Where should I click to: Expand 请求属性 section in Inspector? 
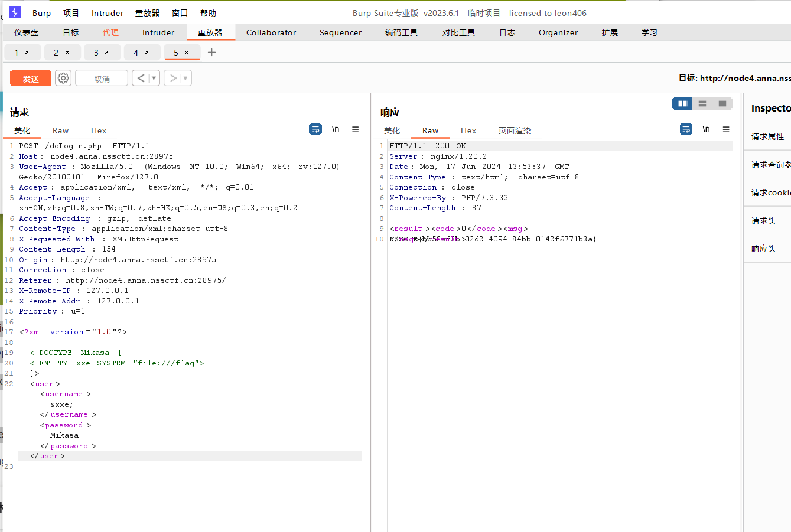point(767,136)
